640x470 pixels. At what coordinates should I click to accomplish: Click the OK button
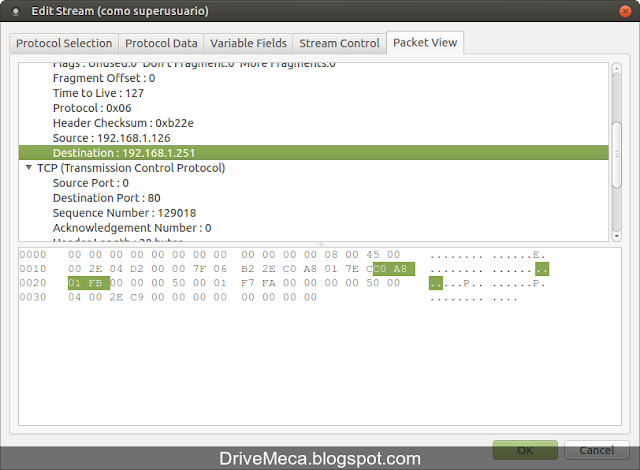pyautogui.click(x=525, y=450)
